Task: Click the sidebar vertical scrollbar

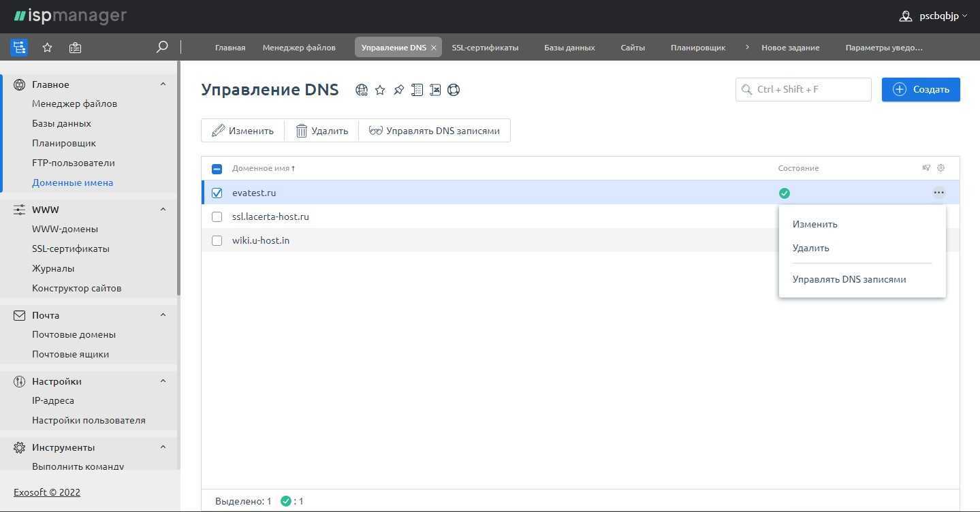Action: coord(178,177)
